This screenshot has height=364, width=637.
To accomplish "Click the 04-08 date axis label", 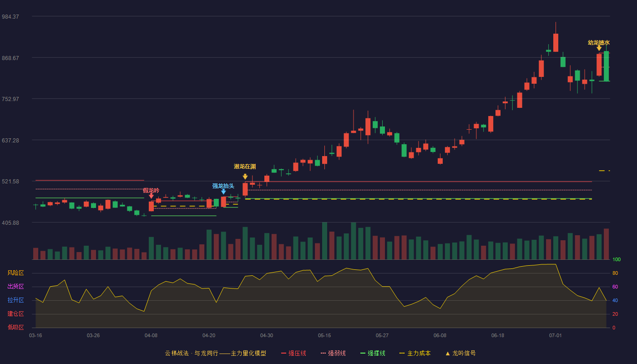I will pyautogui.click(x=151, y=335).
